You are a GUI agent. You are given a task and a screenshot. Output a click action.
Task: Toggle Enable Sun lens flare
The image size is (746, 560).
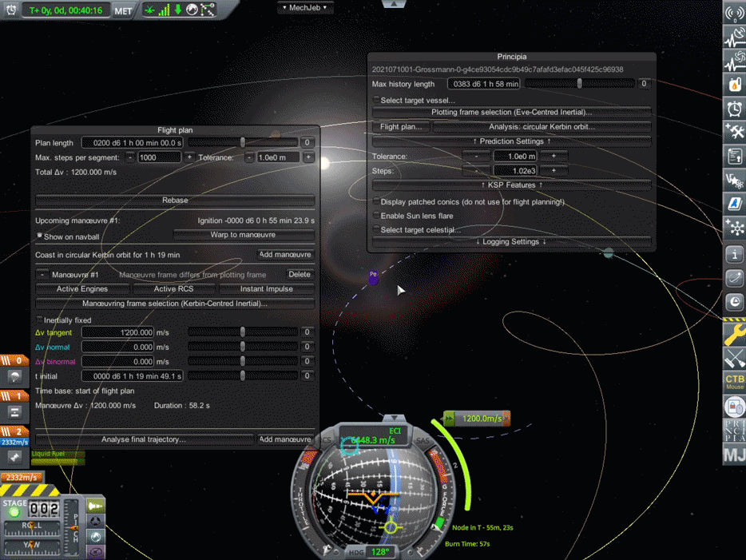tap(375, 214)
